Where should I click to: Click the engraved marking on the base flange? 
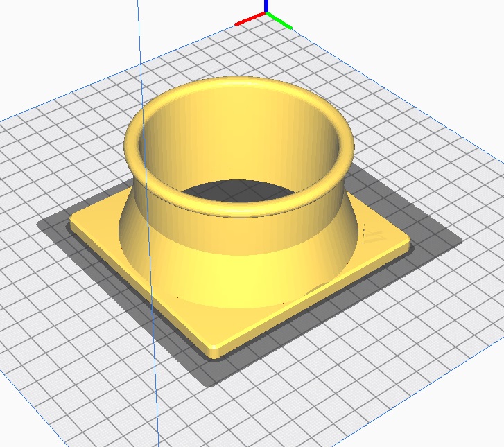(372, 236)
